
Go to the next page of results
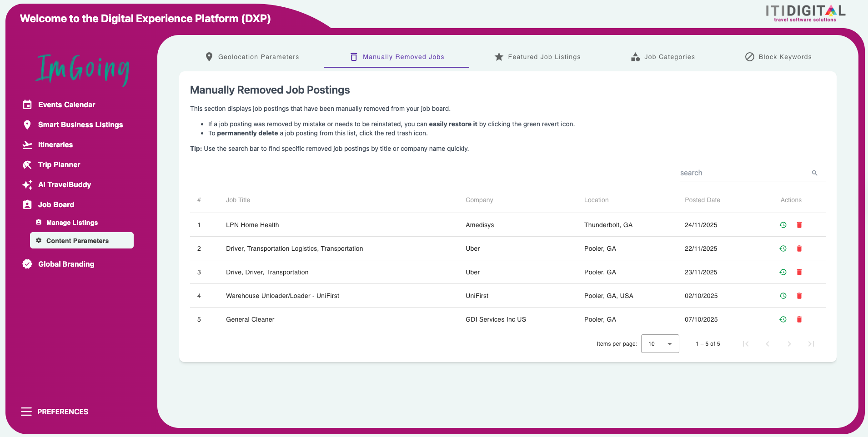point(789,344)
